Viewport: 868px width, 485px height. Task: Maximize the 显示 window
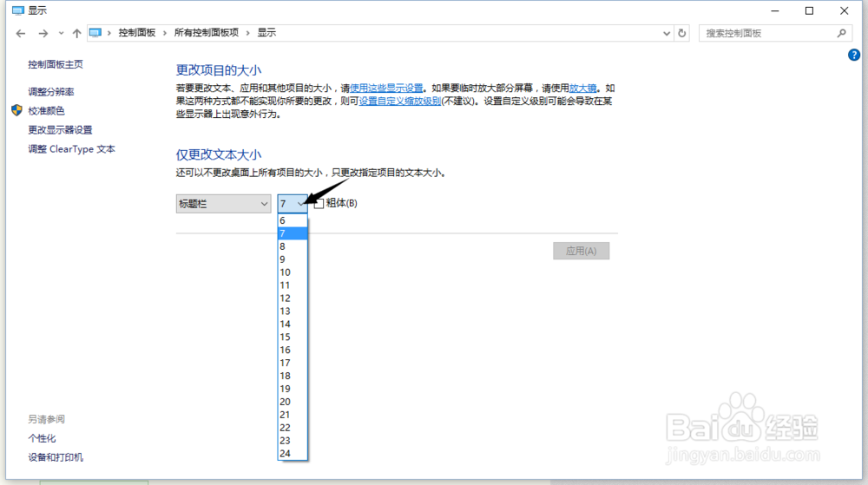point(809,10)
